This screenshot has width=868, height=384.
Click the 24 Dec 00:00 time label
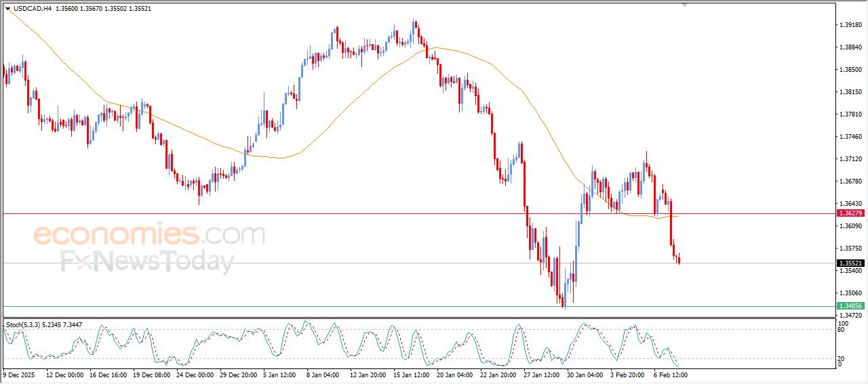coord(195,374)
